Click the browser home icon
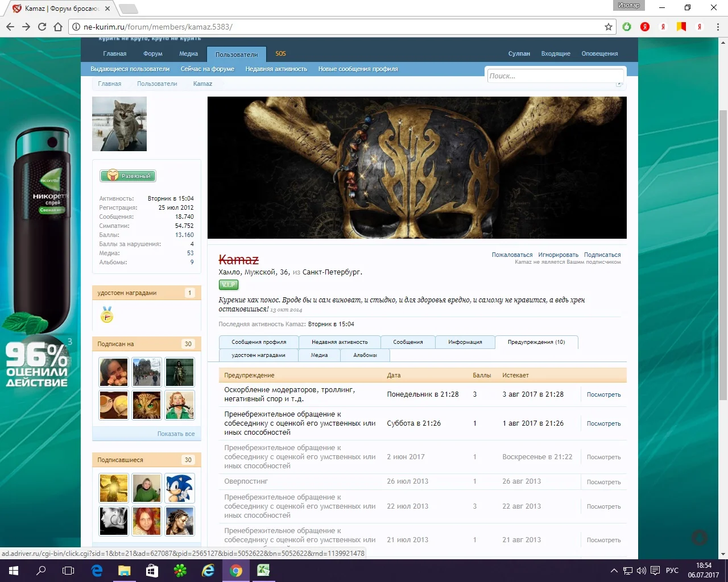 coord(57,26)
